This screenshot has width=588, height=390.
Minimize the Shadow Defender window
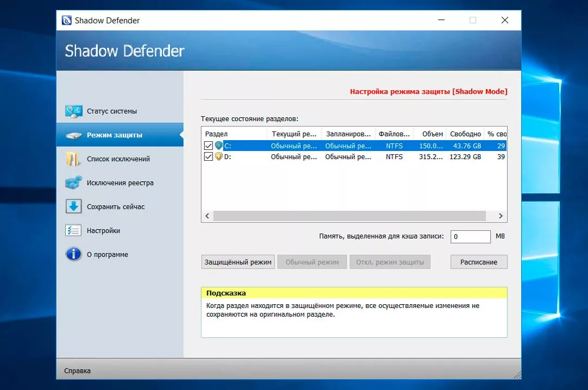(x=441, y=20)
